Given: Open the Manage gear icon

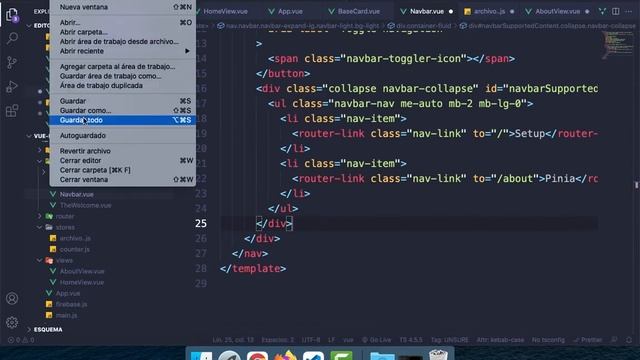Looking at the screenshot, I should (12, 322).
